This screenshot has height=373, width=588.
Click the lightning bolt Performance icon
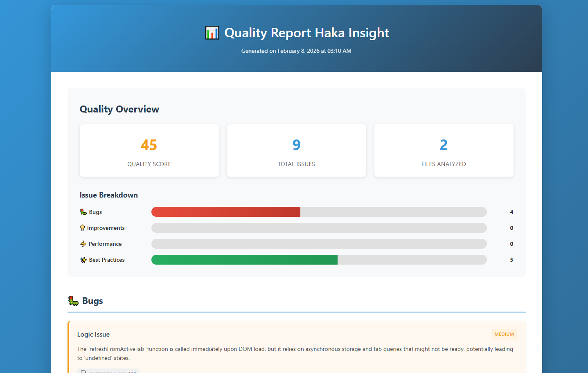pyautogui.click(x=83, y=243)
